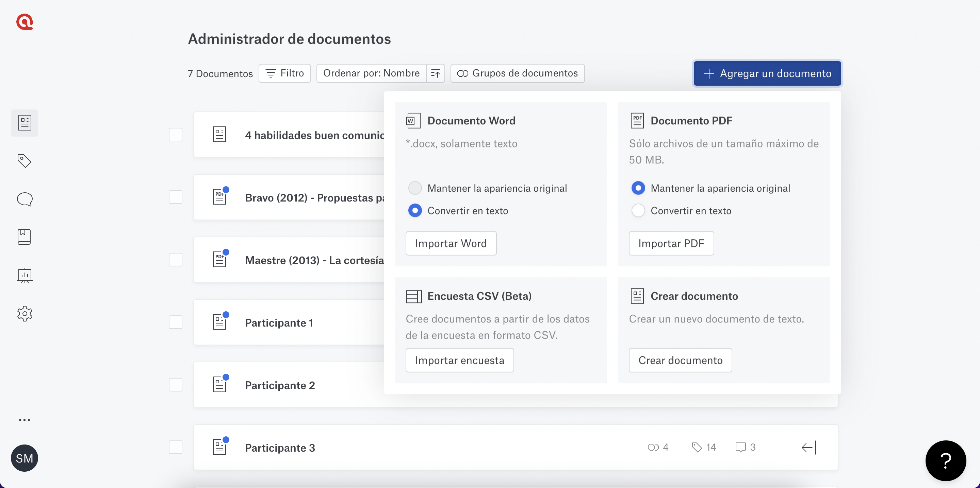Screen dimensions: 980x488
Task: Click 'Crear documento' to make a text document
Action: 680,360
